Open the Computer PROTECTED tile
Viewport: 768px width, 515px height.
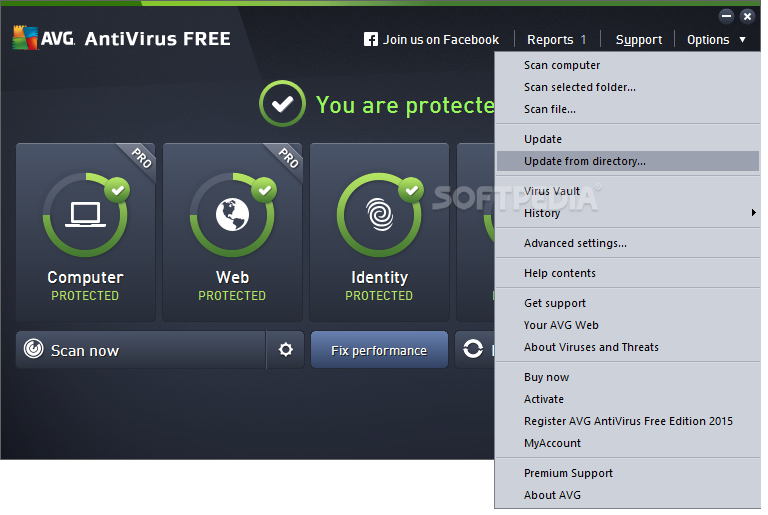[x=86, y=232]
